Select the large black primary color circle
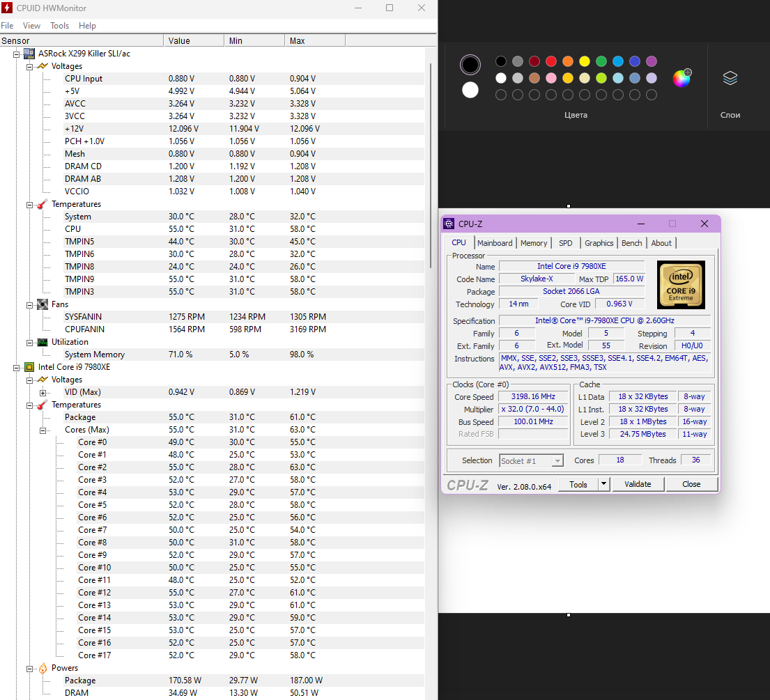 click(x=470, y=65)
